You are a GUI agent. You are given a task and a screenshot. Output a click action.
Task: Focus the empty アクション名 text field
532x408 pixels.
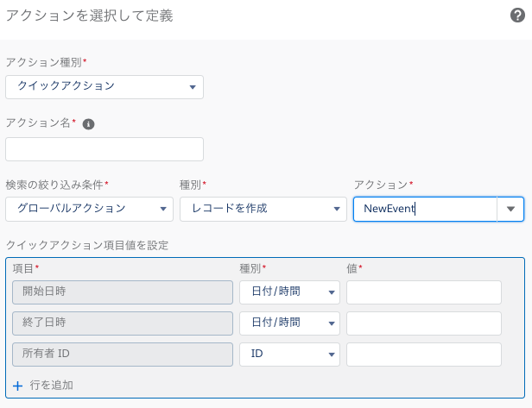coord(104,149)
